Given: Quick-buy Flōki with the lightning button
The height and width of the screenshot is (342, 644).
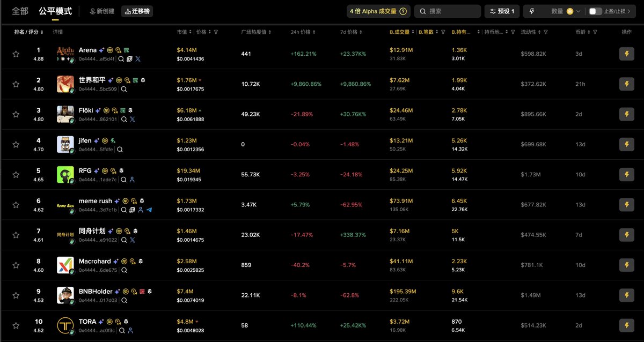Looking at the screenshot, I should click(x=626, y=114).
